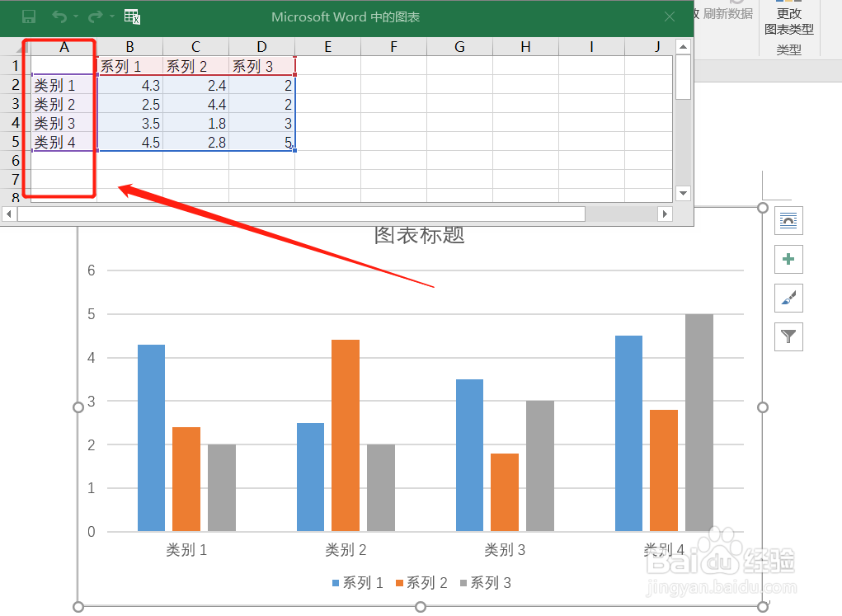Click Edit Data in Excel icon
The height and width of the screenshot is (616, 842).
click(x=132, y=16)
